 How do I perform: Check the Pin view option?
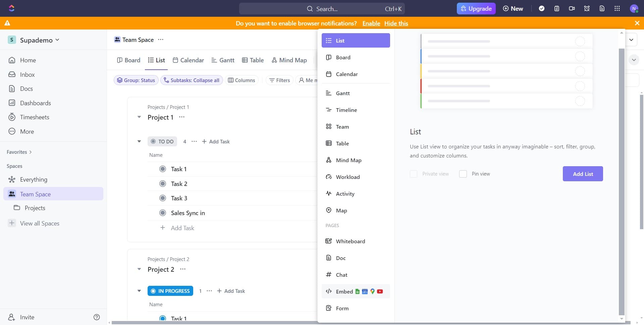coord(463,174)
